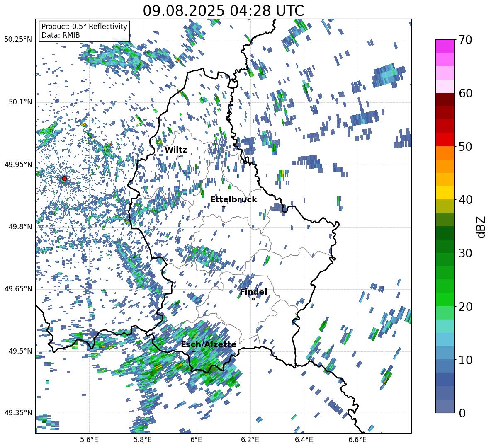Click colorbar tick value 50

coord(465,146)
